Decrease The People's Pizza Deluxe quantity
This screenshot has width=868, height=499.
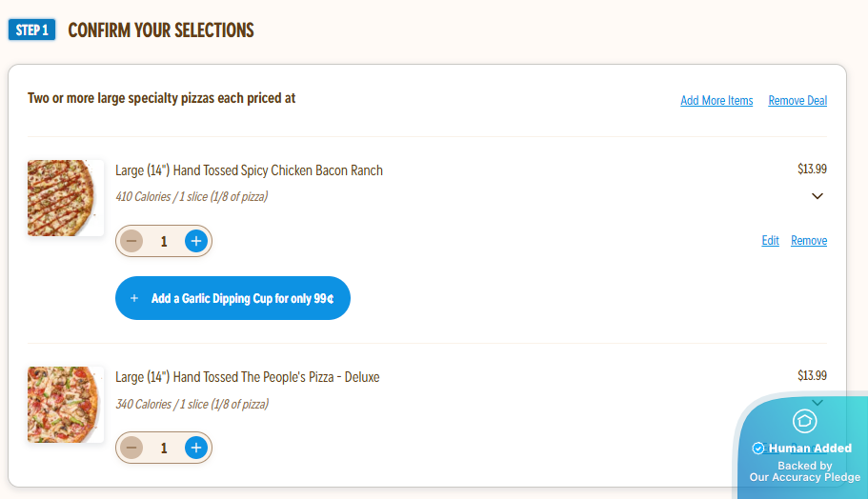(131, 448)
